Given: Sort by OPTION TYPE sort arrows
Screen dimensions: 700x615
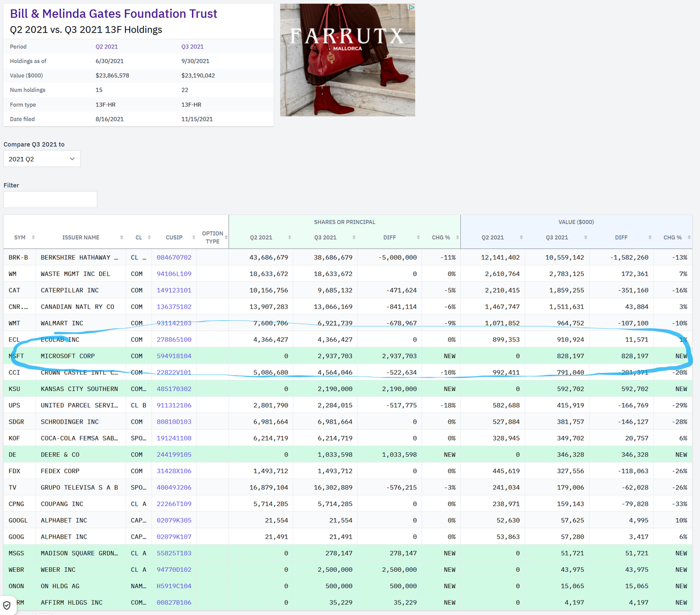Looking at the screenshot, I should point(226,237).
